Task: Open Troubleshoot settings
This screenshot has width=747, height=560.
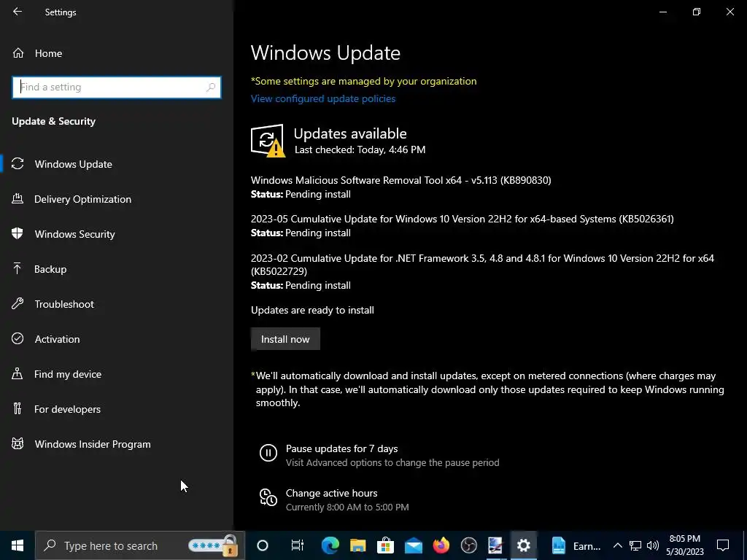Action: click(117, 304)
